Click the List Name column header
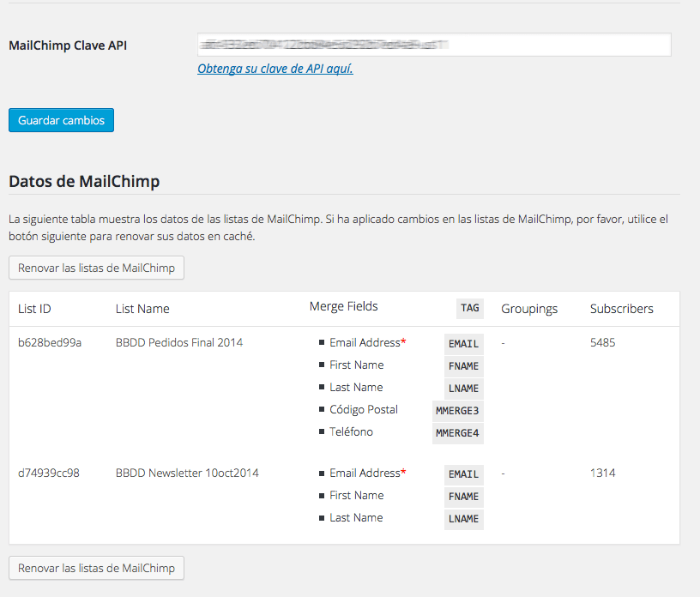The height and width of the screenshot is (597, 700). tap(142, 309)
